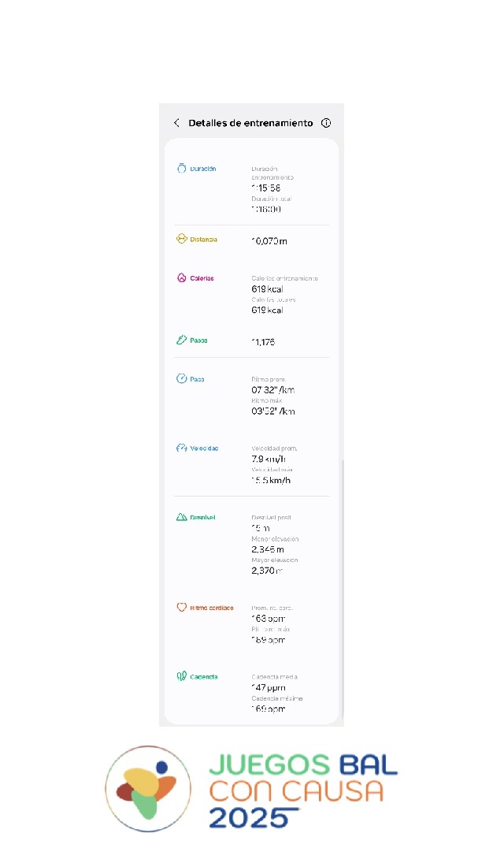Tap the Paso pace clock icon
The image size is (504, 852).
[x=181, y=378]
